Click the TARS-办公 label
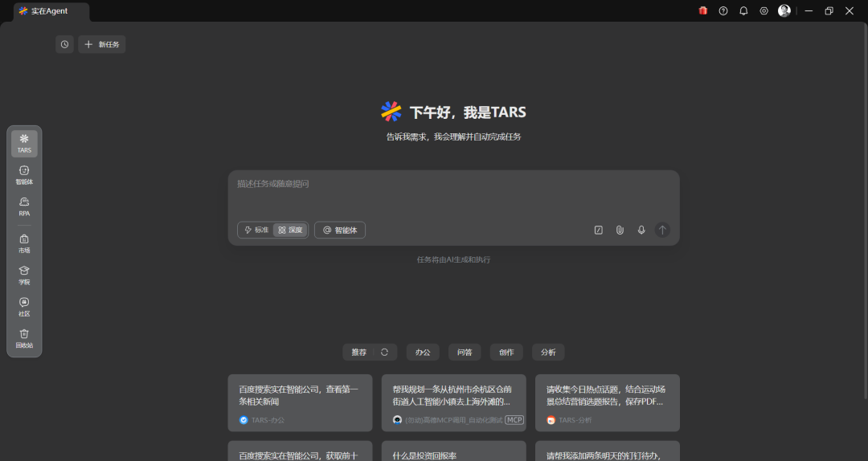Screen dimensions: 868x461 (268, 420)
